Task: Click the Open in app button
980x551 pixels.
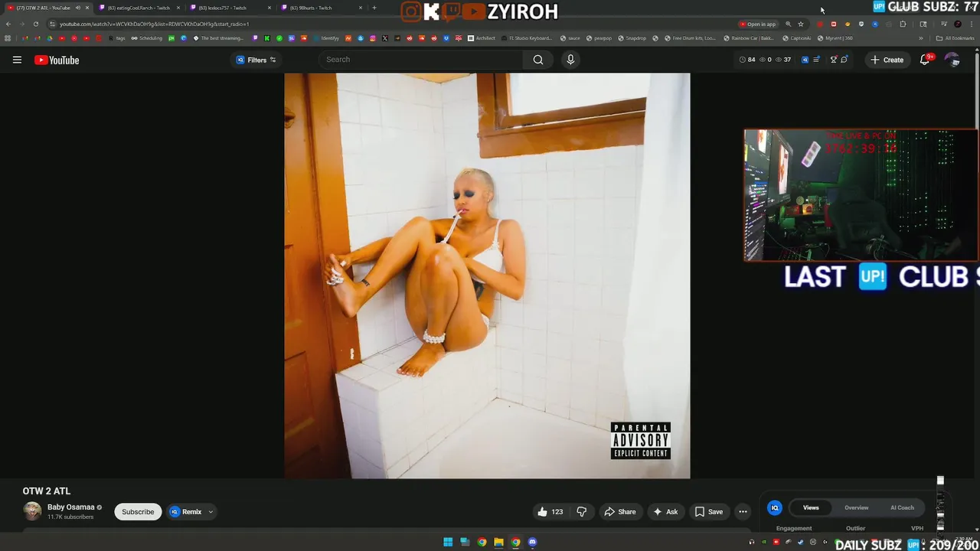Action: [757, 24]
